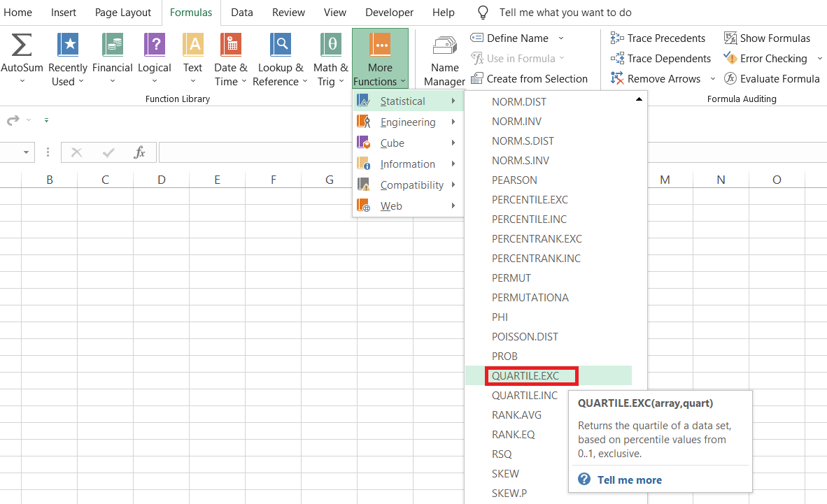Open the Error Checking dropdown arrow

pos(820,59)
